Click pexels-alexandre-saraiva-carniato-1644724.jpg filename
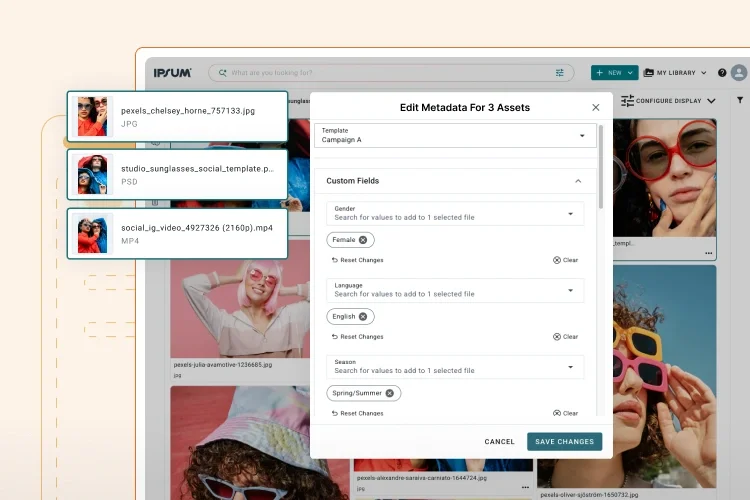Image resolution: width=750 pixels, height=500 pixels. pyautogui.click(x=422, y=478)
